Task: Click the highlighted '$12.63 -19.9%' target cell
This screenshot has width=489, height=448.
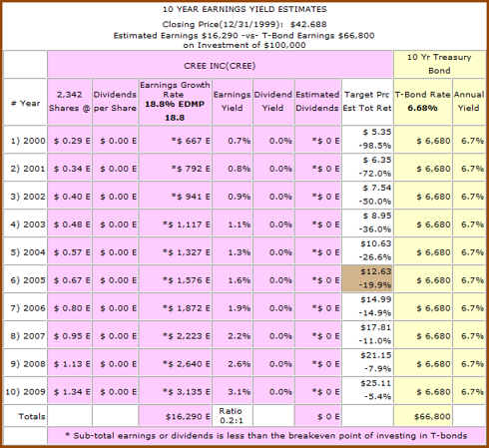Action: [x=367, y=279]
